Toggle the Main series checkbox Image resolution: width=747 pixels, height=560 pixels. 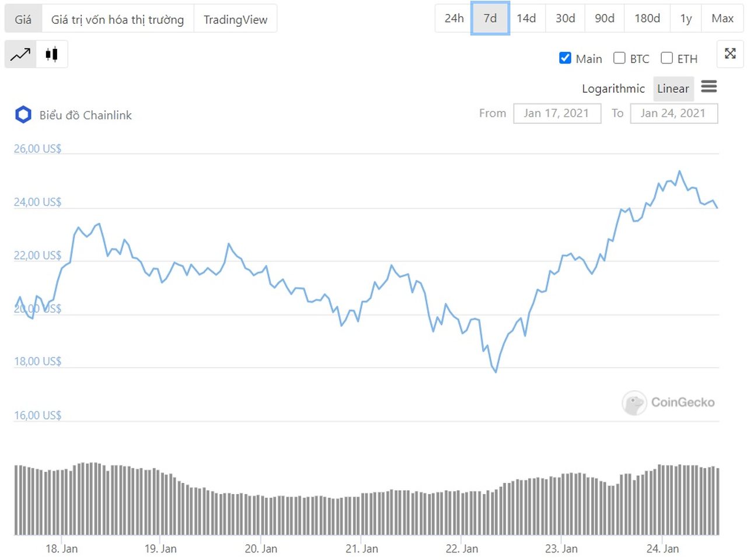pyautogui.click(x=565, y=58)
